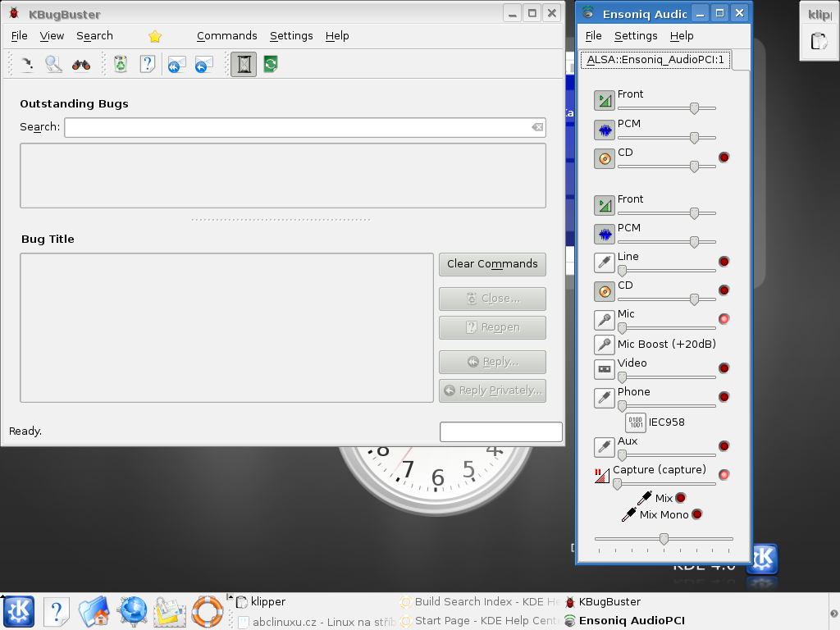Screen dimensions: 840x630
Task: Open KBugBuster File menu
Action: pos(20,36)
